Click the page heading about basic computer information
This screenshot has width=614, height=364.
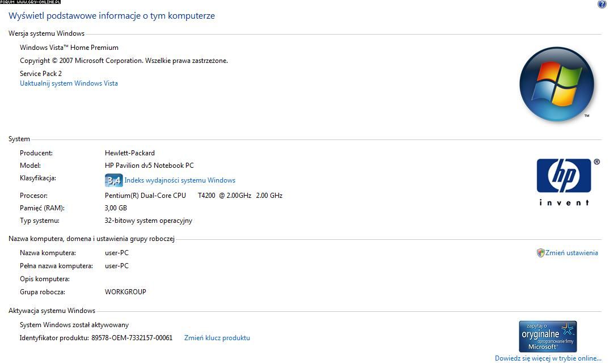pyautogui.click(x=112, y=16)
